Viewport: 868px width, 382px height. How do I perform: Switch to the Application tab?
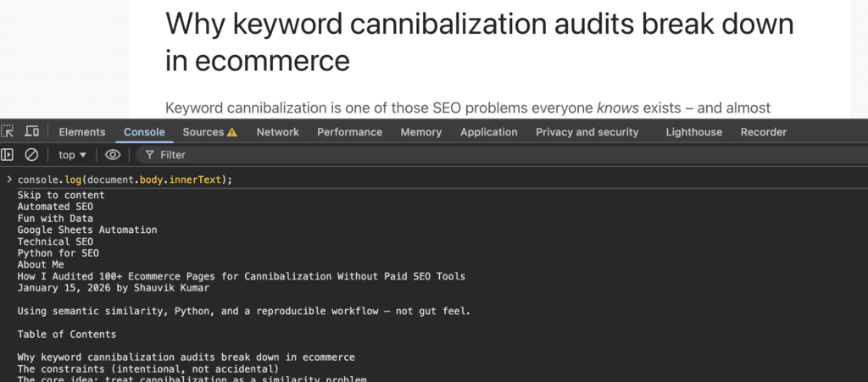[489, 132]
